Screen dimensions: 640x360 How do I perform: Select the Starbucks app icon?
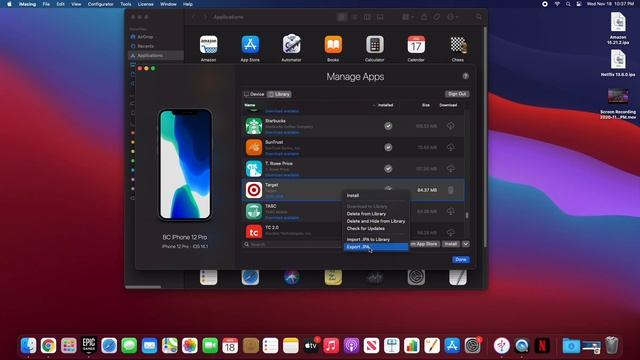tap(253, 126)
